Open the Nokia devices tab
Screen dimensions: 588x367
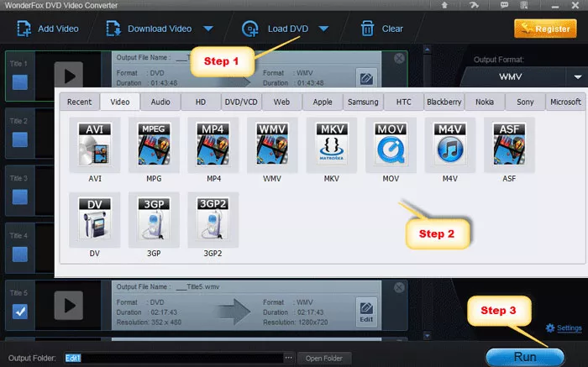click(485, 102)
